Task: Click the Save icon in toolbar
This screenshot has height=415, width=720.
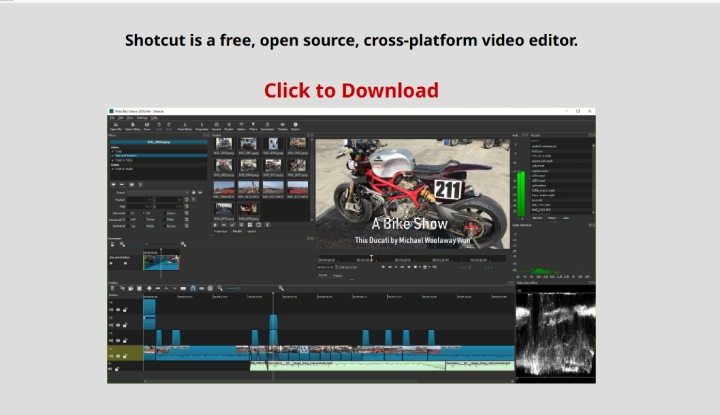Action: tap(147, 126)
